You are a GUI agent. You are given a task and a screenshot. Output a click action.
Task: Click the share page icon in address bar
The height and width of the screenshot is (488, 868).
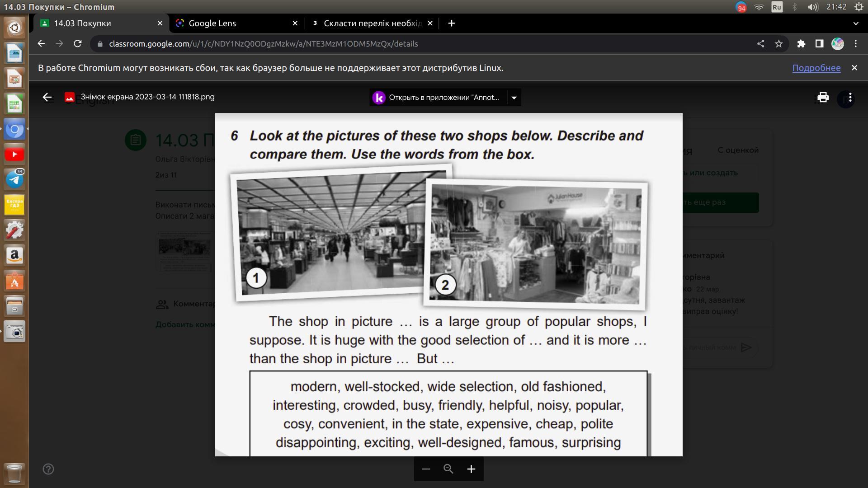pyautogui.click(x=761, y=44)
